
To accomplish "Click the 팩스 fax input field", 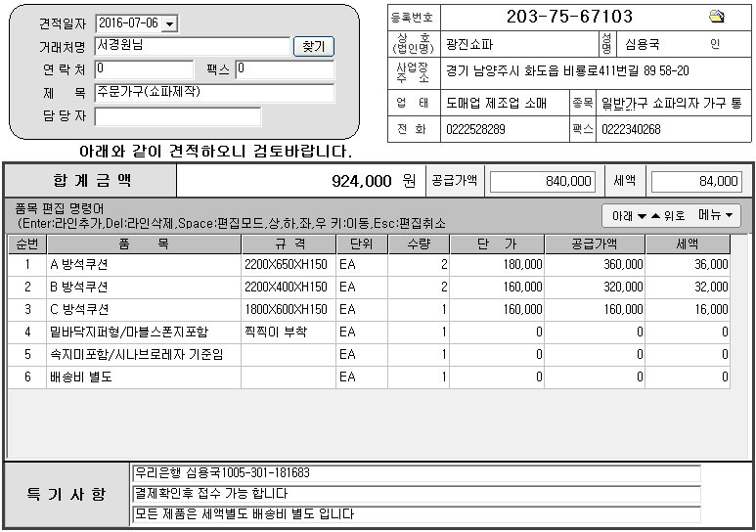I will pos(285,69).
